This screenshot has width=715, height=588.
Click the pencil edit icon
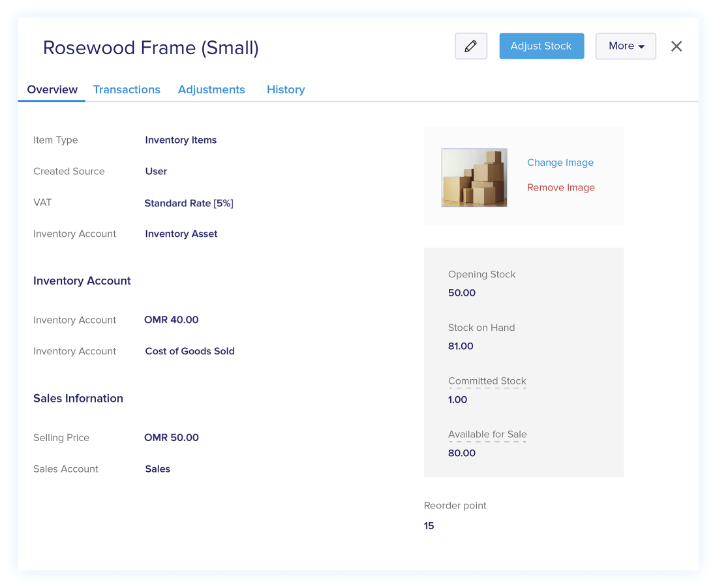[x=470, y=46]
